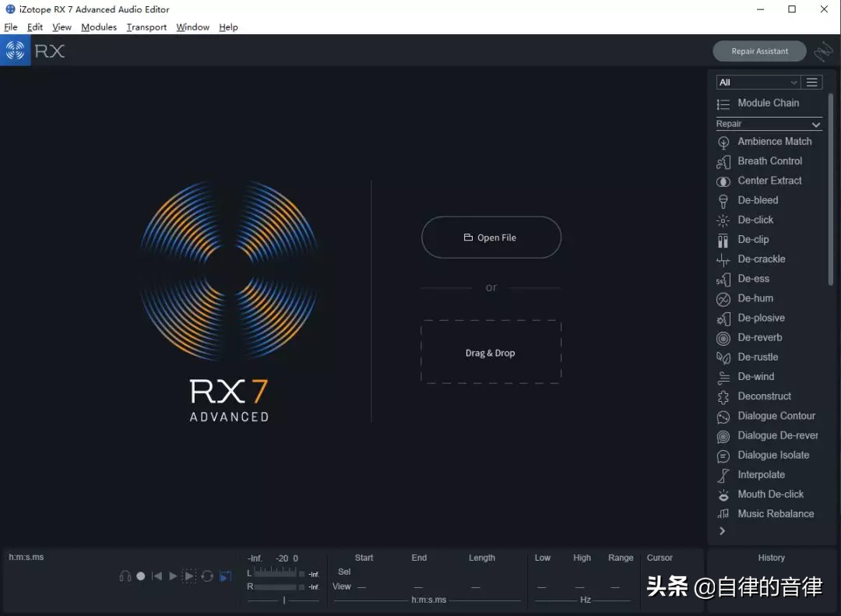Click the Play button in transport

tap(173, 576)
